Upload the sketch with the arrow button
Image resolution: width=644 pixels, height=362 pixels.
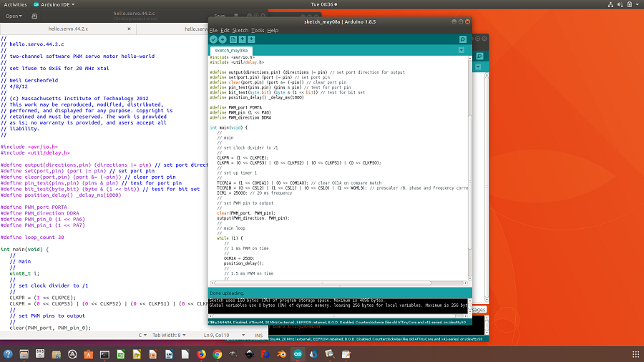pos(223,39)
